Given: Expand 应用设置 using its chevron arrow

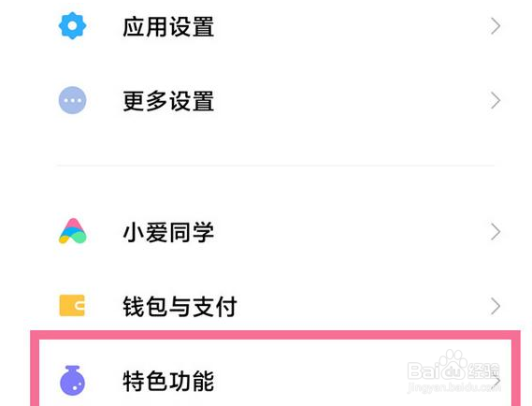Looking at the screenshot, I should click(x=496, y=26).
